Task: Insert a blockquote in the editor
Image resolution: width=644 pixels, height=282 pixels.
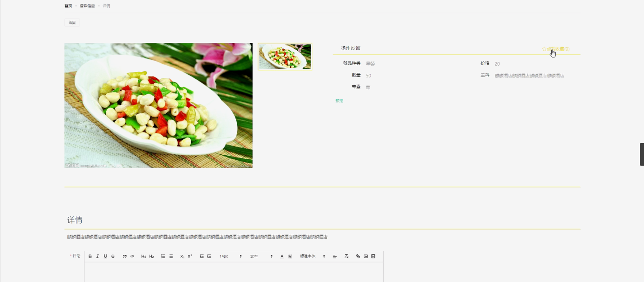Action: pyautogui.click(x=125, y=256)
